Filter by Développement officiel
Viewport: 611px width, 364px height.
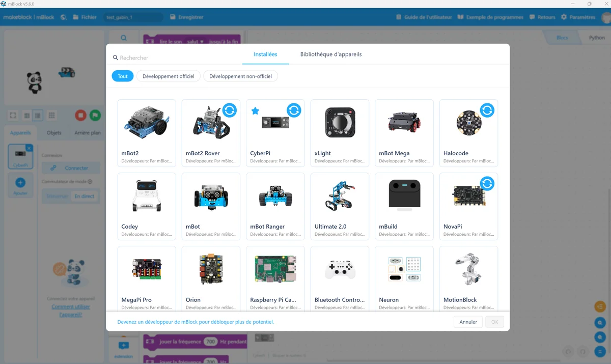[x=169, y=76]
